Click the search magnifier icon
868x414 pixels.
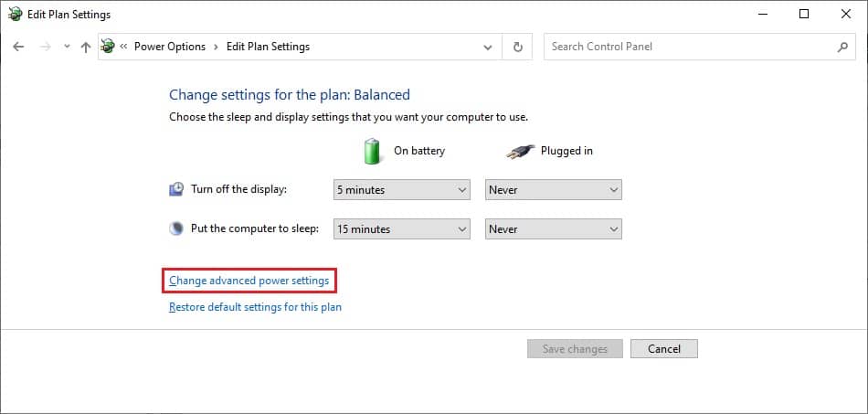[x=842, y=47]
